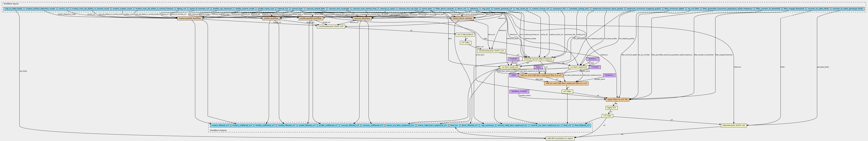This screenshot has width=868, height=141.
Task: Select the pindel parallel workflow node
Action: click(x=311, y=18)
